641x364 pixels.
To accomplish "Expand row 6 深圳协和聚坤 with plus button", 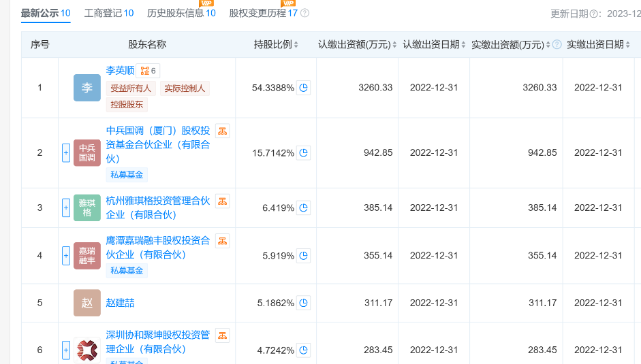I will (x=66, y=350).
